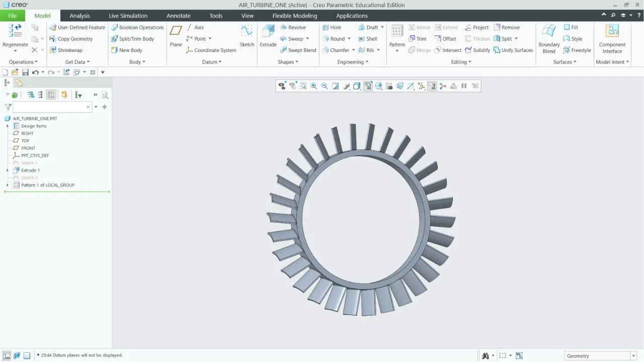This screenshot has height=362, width=644.
Task: Open the Geometry selection filter dropdown
Action: [633, 356]
